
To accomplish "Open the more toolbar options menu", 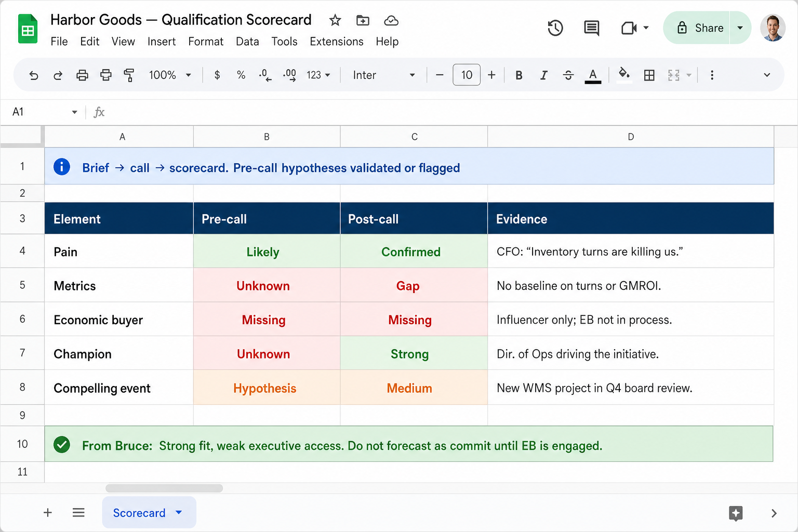I will click(x=712, y=75).
